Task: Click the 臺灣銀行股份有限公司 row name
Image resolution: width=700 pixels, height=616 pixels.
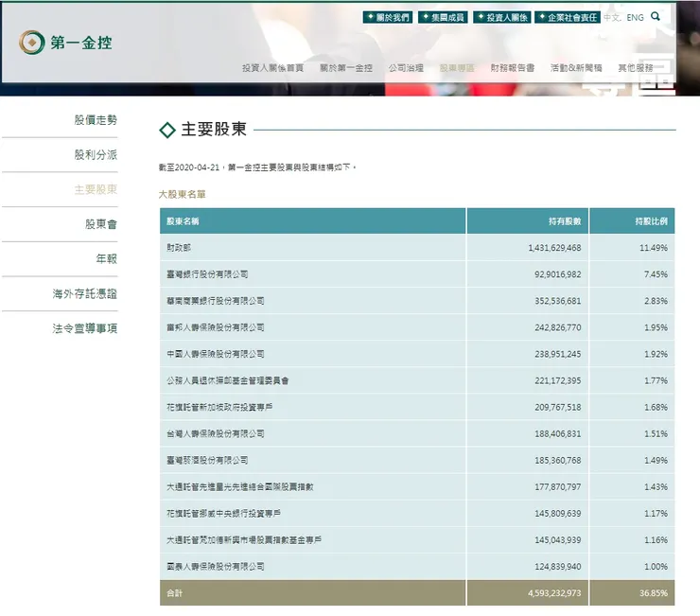Action: [x=207, y=274]
